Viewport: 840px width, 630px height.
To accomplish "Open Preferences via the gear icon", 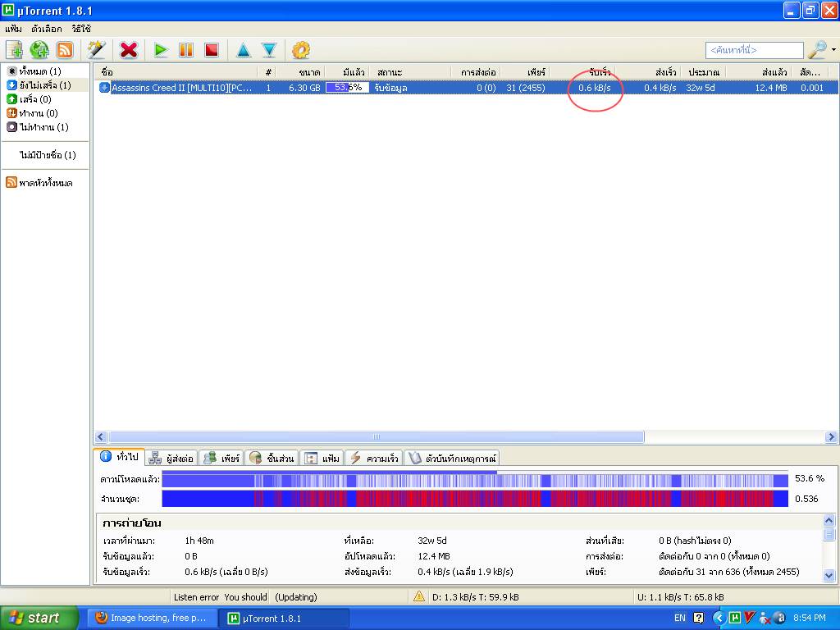I will coord(301,50).
